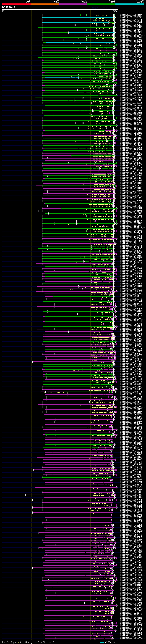Select the UniRef100_B9FLI1 label
The height and width of the screenshot is (644, 146).
pyautogui.click(x=131, y=321)
